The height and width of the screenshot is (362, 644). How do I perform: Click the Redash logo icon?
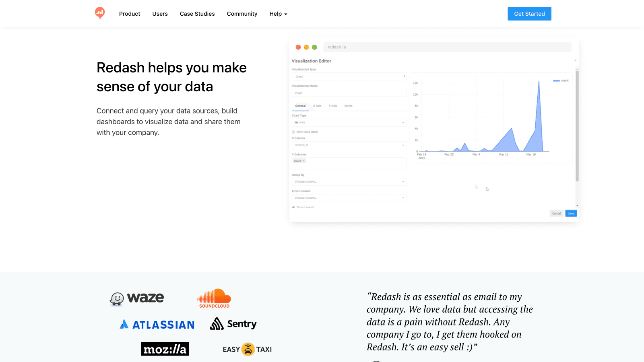coord(100,13)
